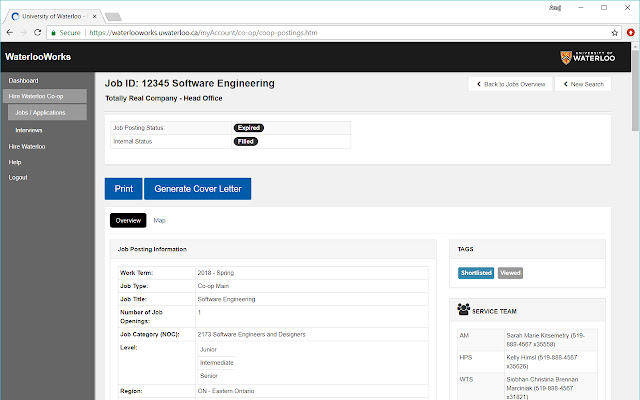Image resolution: width=640 pixels, height=400 pixels.
Task: Click the Shortlisted tag
Action: coord(476,273)
